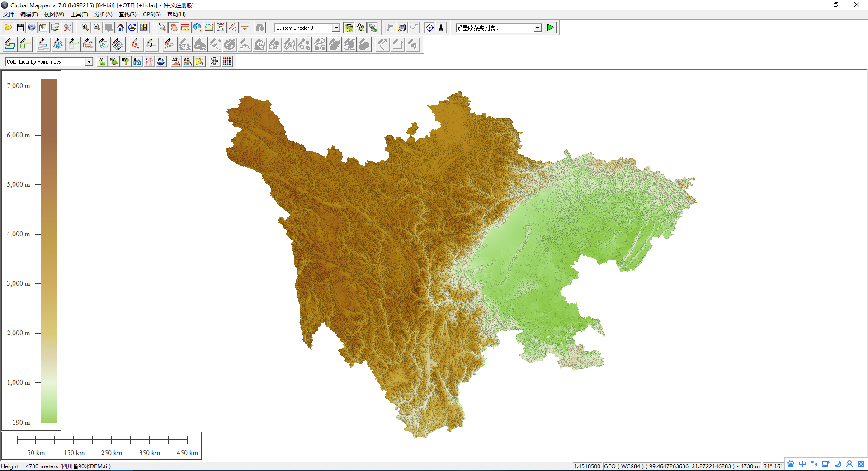Screen dimensions: 868x471
Task: Expand the 设置收藏夹列表 favorites dropdown
Action: [x=538, y=28]
